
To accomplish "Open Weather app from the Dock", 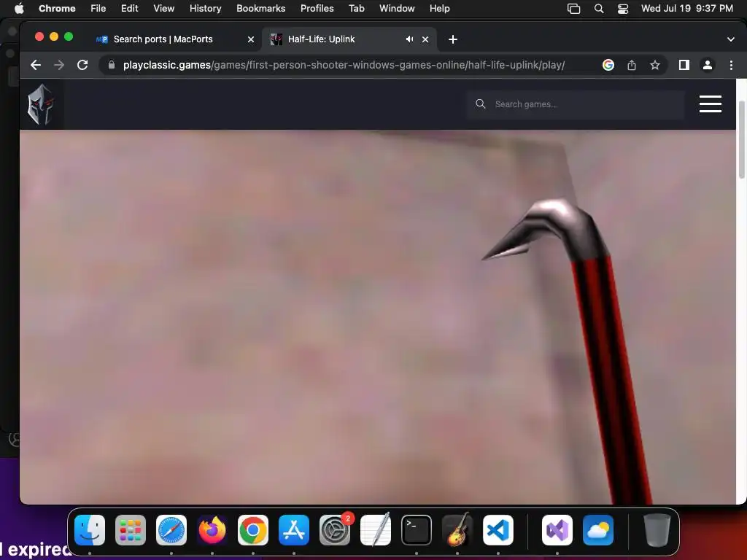I will [598, 530].
